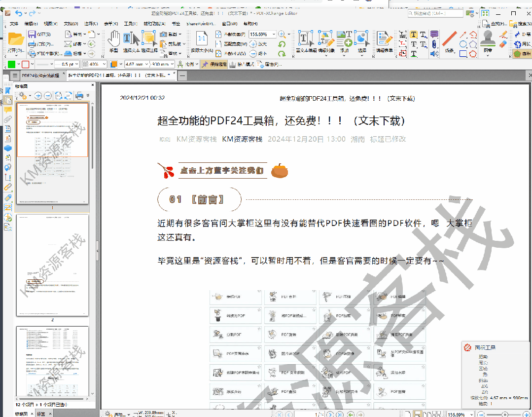
Task: Click the 属性(P) properties button
Action: [x=270, y=64]
